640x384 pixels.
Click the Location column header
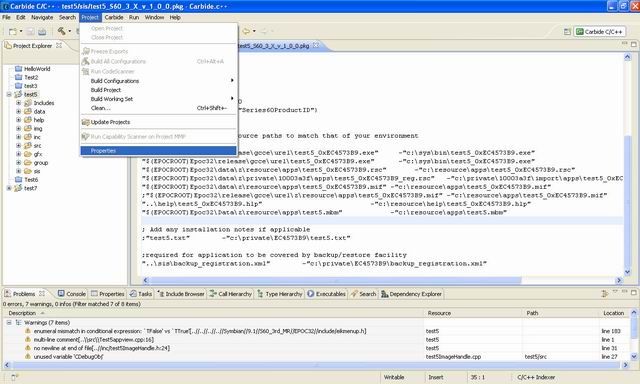click(x=614, y=313)
